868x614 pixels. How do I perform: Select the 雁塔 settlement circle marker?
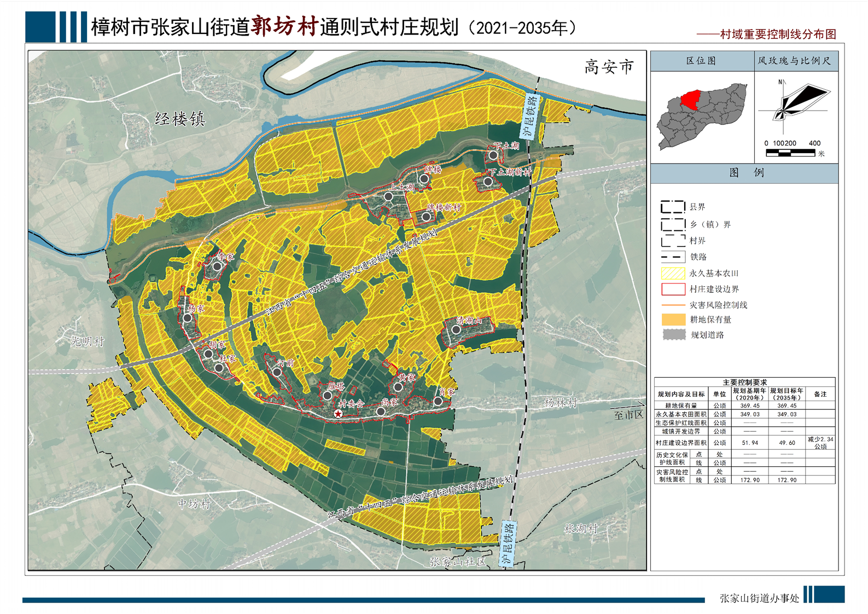click(x=327, y=395)
